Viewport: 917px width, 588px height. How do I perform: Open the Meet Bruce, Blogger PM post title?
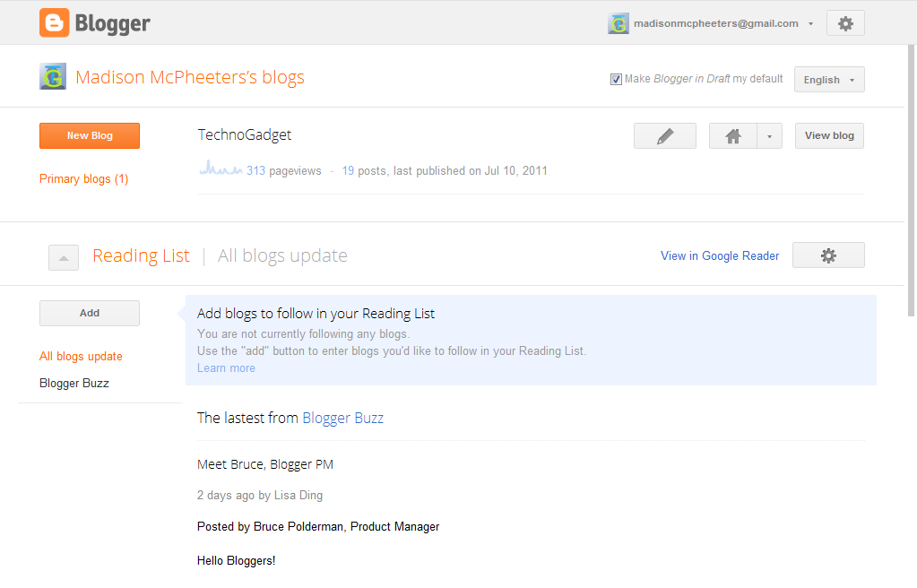(265, 464)
